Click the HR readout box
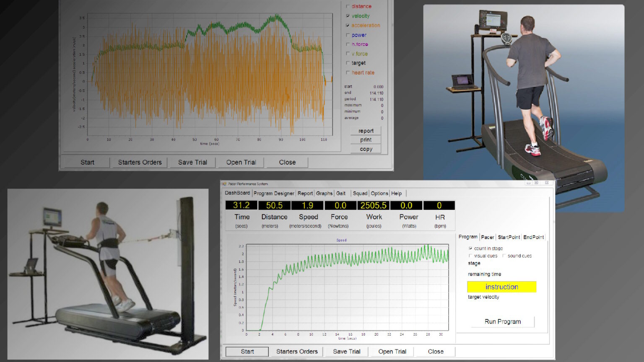The height and width of the screenshot is (362, 644). point(439,205)
